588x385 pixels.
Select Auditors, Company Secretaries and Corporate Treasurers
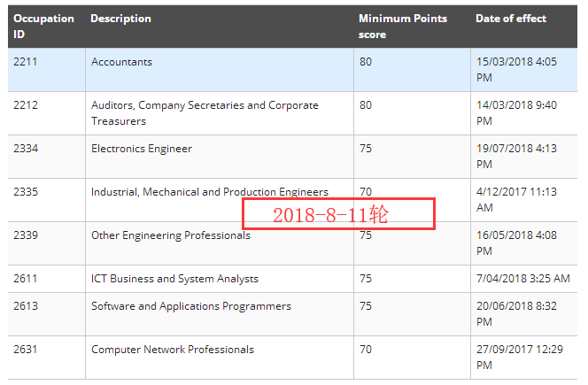(x=205, y=112)
